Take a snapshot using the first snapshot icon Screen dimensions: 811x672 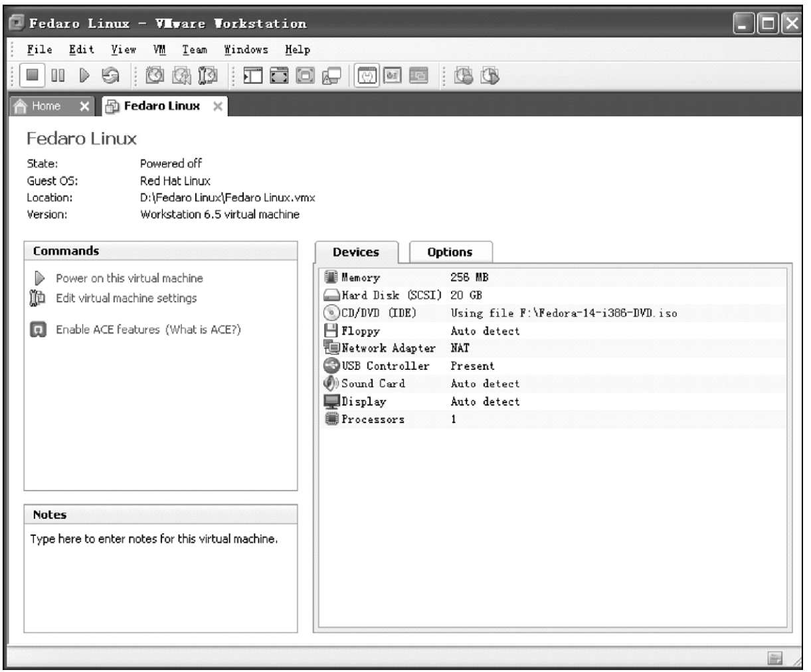pos(155,76)
